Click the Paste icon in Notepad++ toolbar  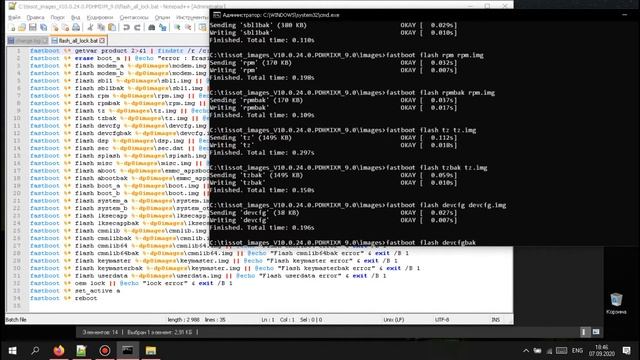tap(111, 27)
